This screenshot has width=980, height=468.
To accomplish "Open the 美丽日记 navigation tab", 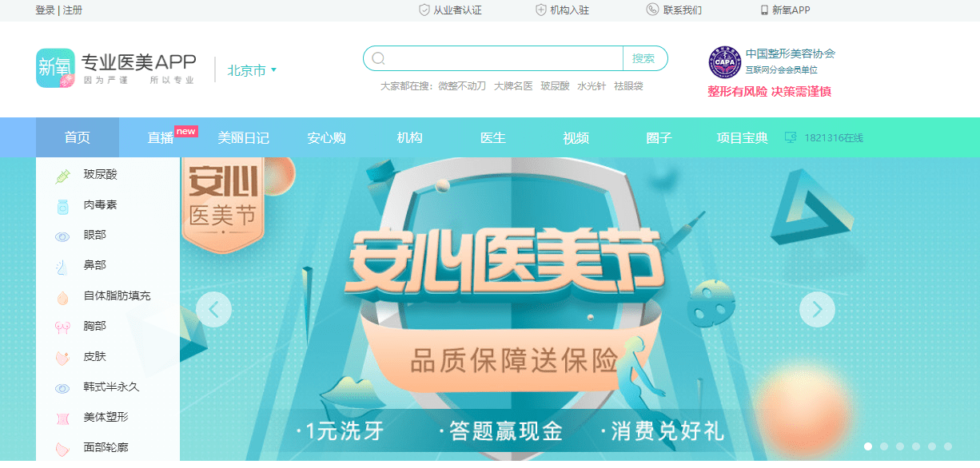I will [244, 138].
